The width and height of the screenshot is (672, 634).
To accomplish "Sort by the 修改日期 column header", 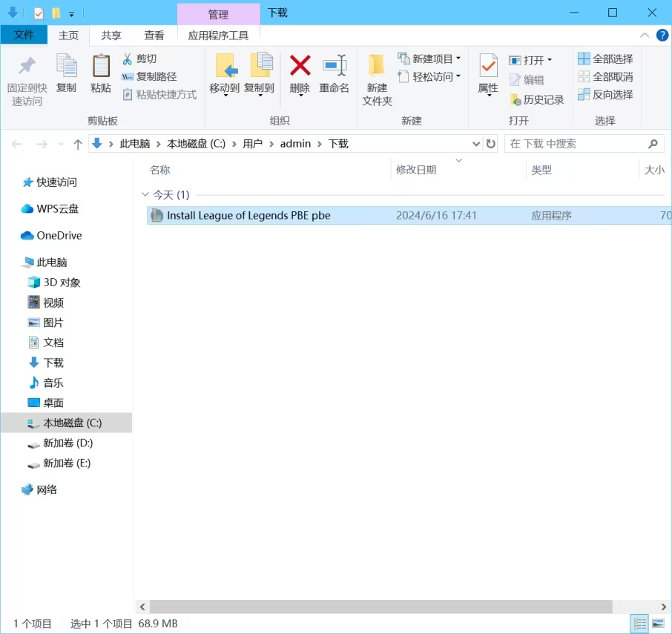I will coord(416,170).
